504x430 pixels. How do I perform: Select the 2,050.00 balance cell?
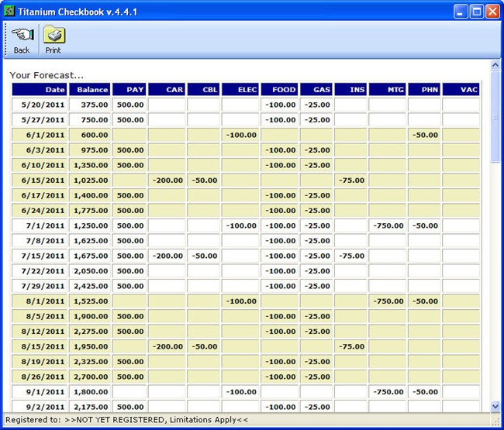(x=90, y=270)
